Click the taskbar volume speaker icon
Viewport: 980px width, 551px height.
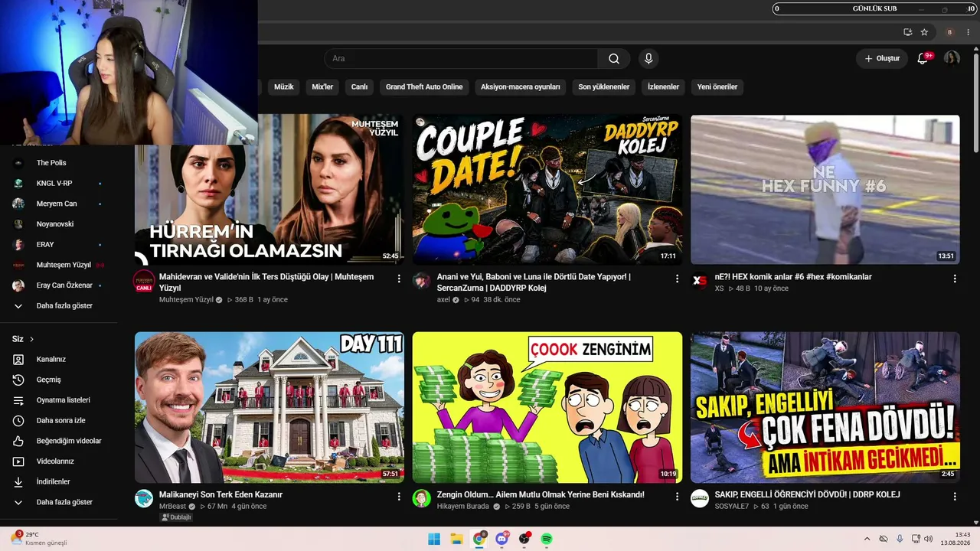click(x=928, y=539)
